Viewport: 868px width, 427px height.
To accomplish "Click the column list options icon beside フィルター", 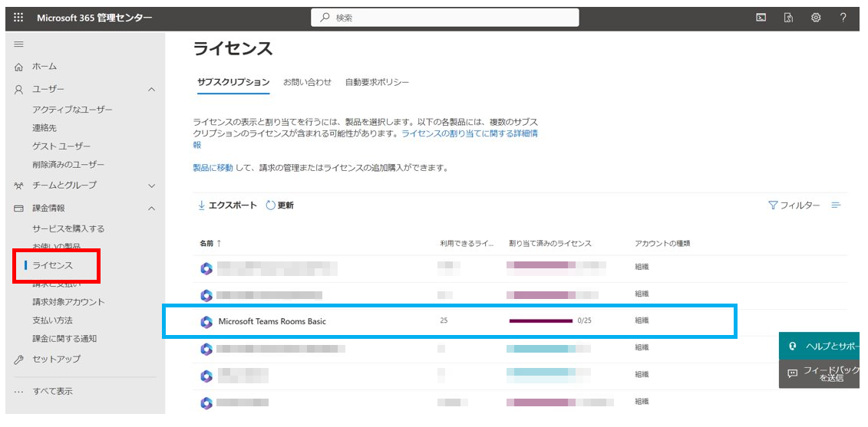I will tap(836, 205).
